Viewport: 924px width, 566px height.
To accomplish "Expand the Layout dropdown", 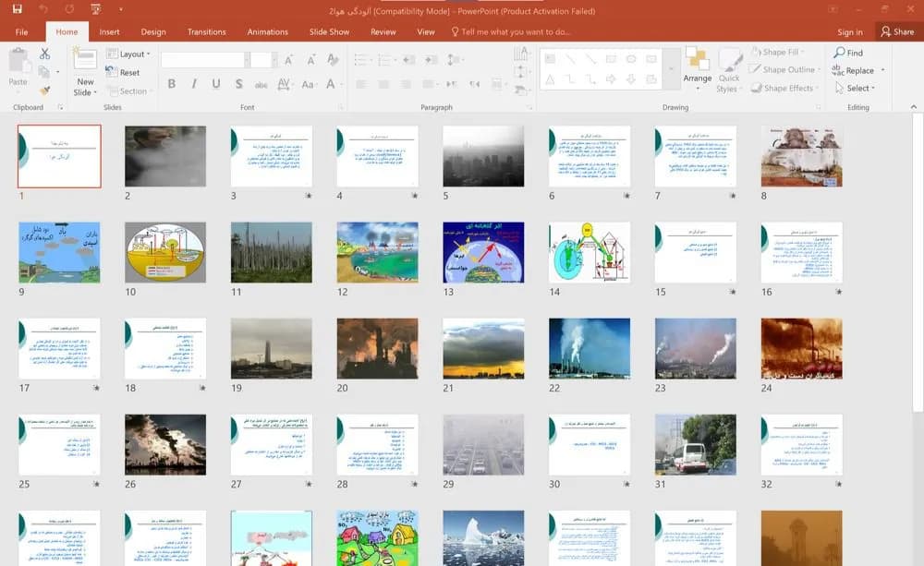I will [x=128, y=54].
